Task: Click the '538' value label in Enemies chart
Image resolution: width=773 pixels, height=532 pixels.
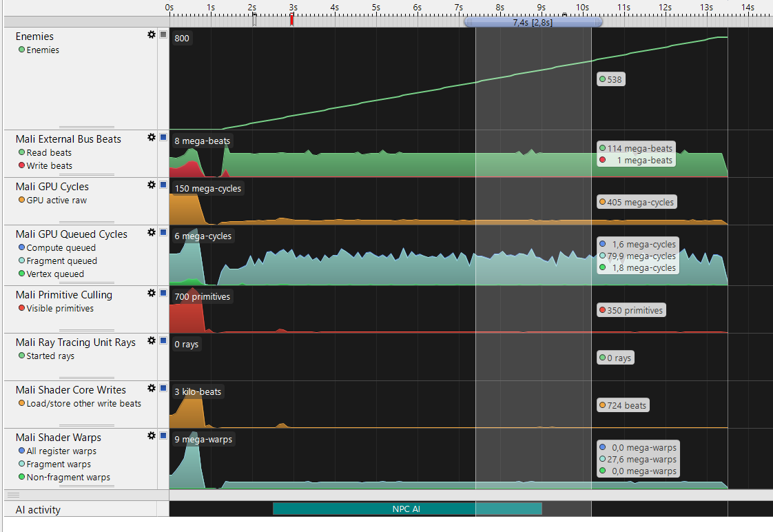Action: [611, 79]
